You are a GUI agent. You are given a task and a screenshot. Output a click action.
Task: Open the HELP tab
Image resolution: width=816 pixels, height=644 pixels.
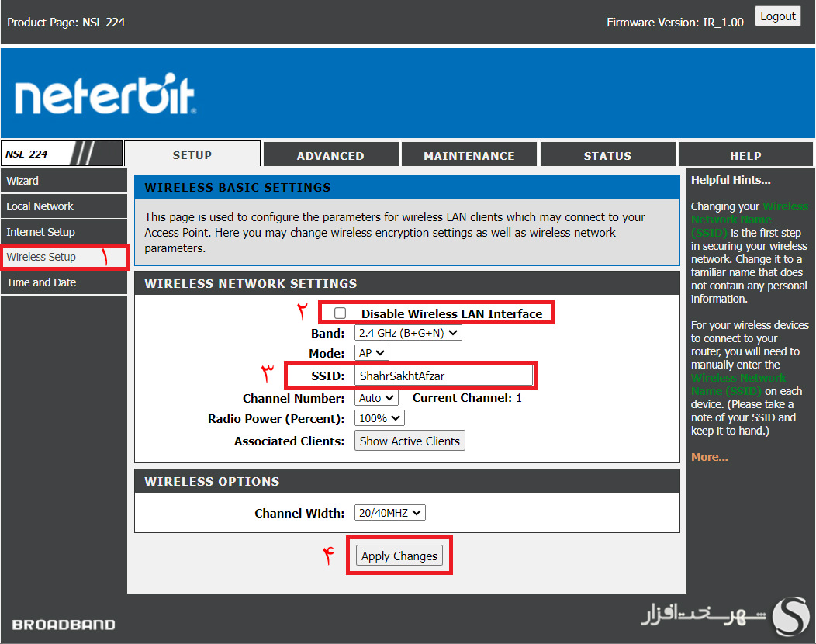click(x=745, y=154)
